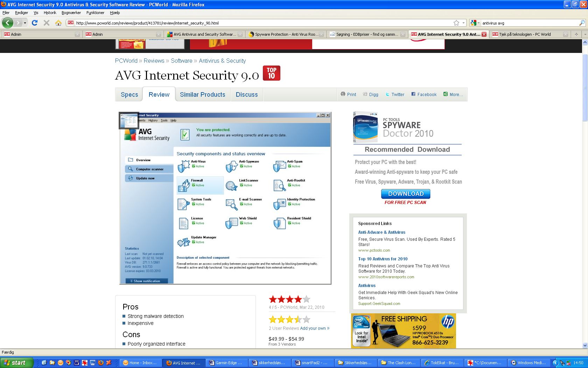588x368 pixels.
Task: Open the Funktioner menu
Action: [95, 13]
